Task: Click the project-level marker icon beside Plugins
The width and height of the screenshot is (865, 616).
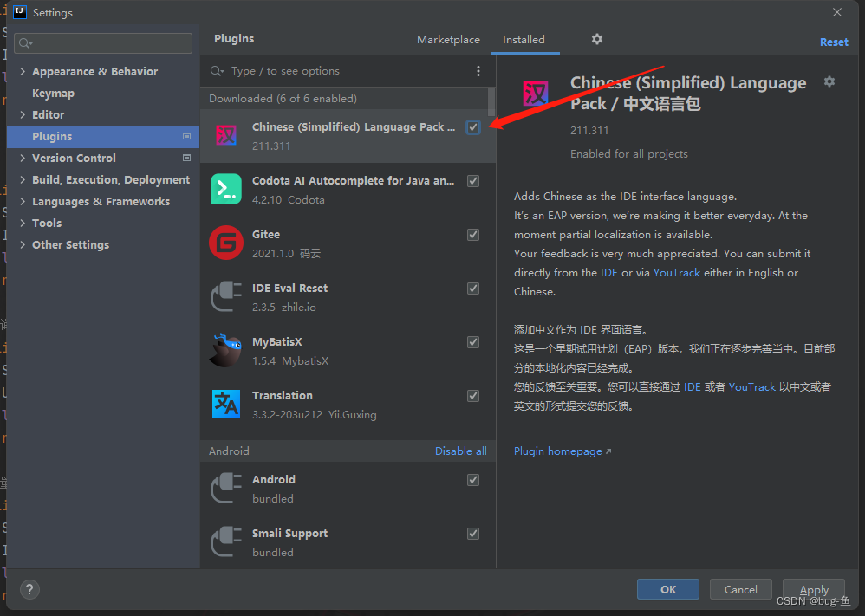Action: (186, 136)
